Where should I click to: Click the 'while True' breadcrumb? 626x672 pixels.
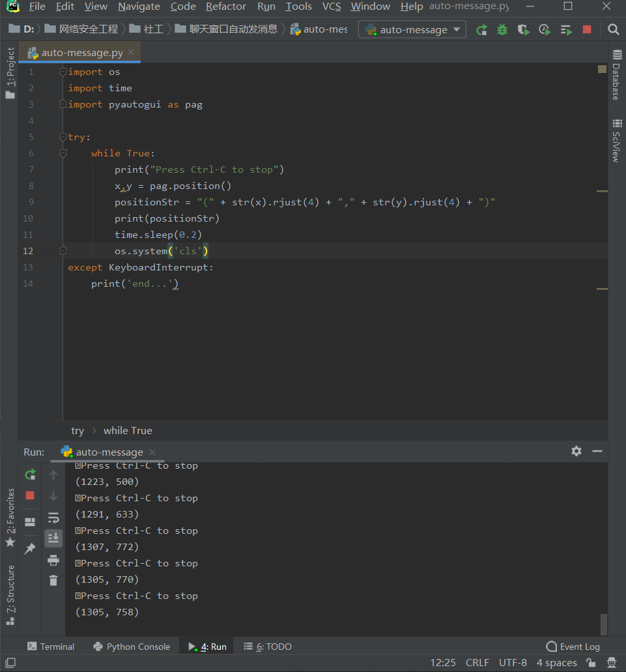(128, 431)
